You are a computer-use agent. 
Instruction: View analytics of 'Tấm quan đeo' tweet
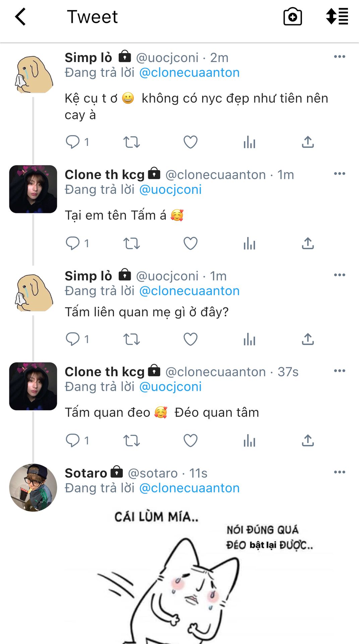[x=249, y=440]
